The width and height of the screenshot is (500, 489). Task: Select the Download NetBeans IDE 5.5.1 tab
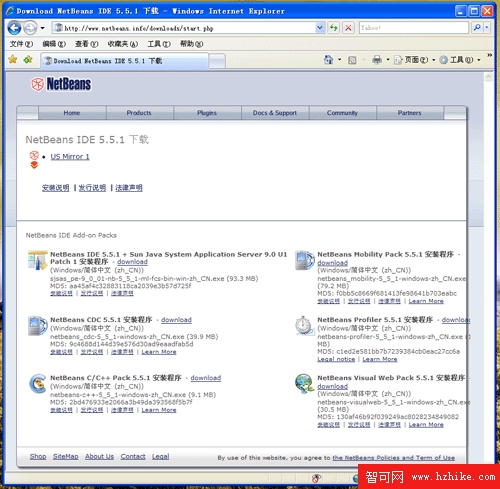[x=125, y=61]
